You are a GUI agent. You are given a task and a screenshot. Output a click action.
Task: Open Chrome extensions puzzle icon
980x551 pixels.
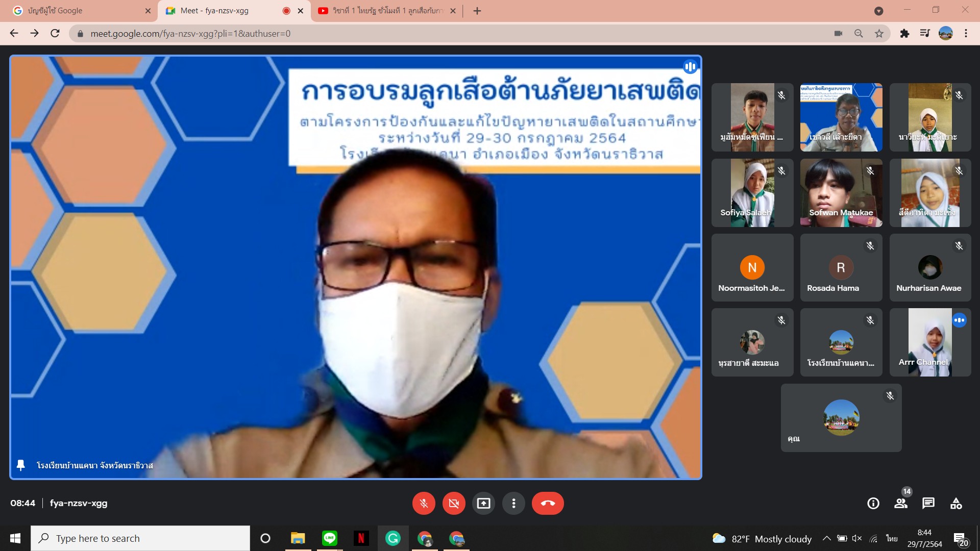(904, 34)
